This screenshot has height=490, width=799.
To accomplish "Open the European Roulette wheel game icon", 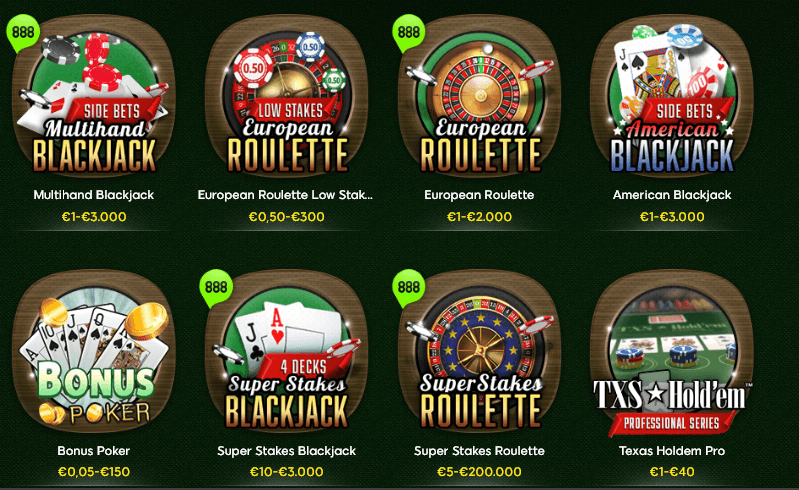I will tap(480, 97).
